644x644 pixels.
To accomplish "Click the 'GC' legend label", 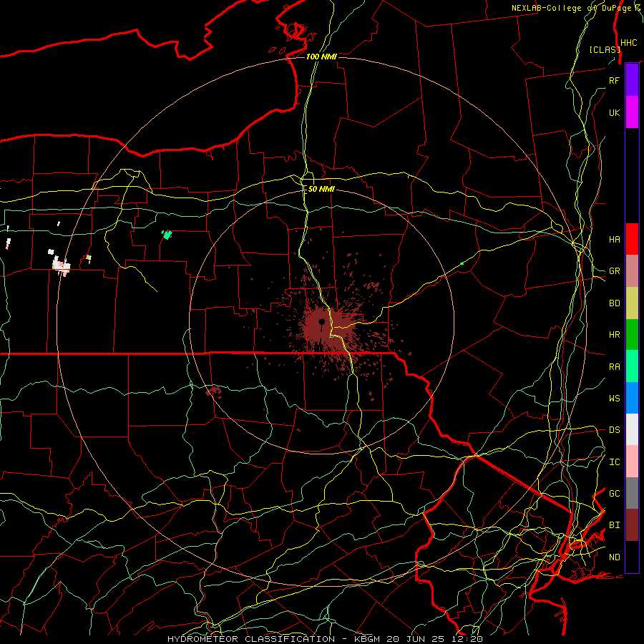I will tap(615, 493).
